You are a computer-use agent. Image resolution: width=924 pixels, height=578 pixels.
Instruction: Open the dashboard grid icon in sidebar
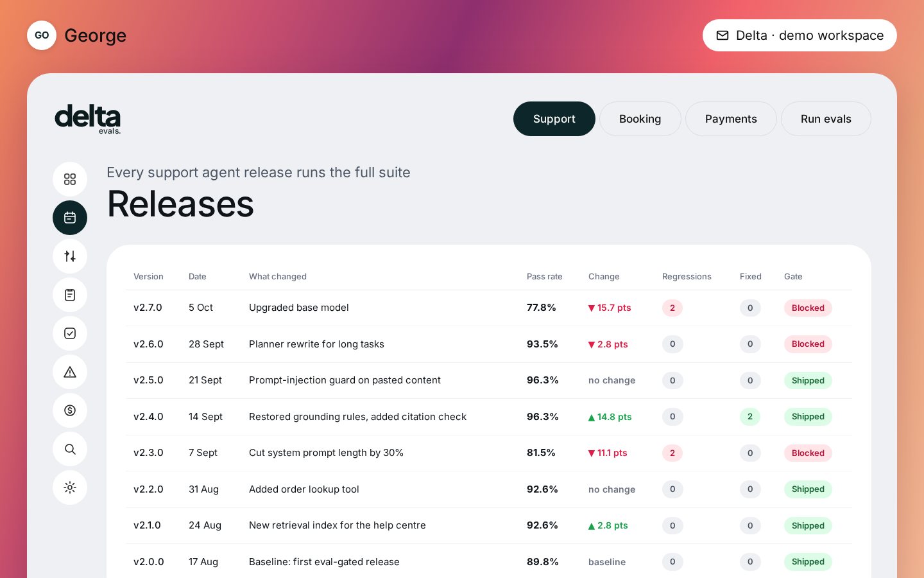point(70,179)
